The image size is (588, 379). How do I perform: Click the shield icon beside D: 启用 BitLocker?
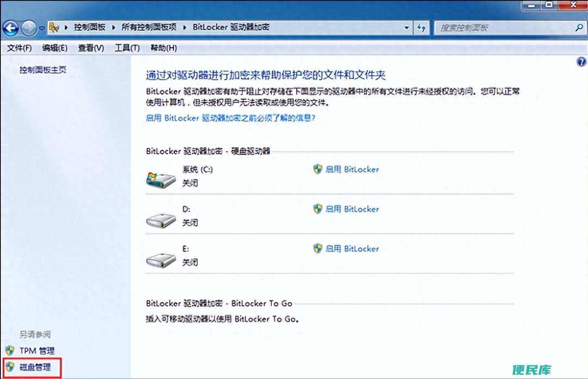[318, 209]
